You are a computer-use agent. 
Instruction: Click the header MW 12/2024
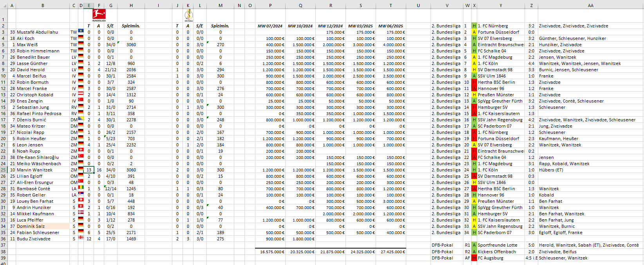[x=331, y=26]
